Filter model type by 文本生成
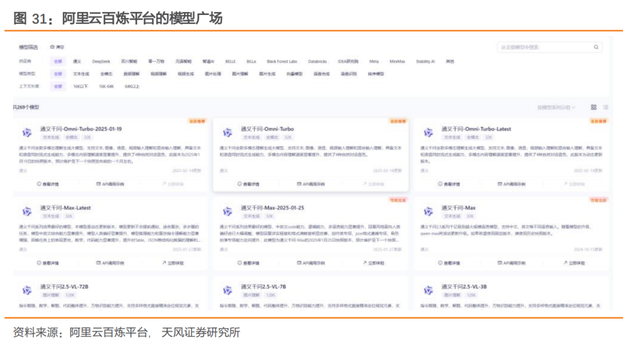Screen dimensions: 644x349 click(x=81, y=74)
